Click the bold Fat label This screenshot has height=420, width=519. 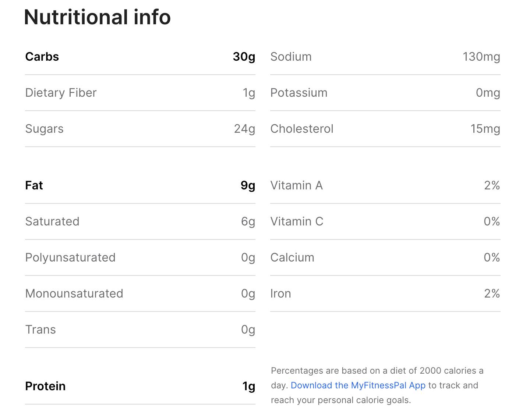pos(34,185)
